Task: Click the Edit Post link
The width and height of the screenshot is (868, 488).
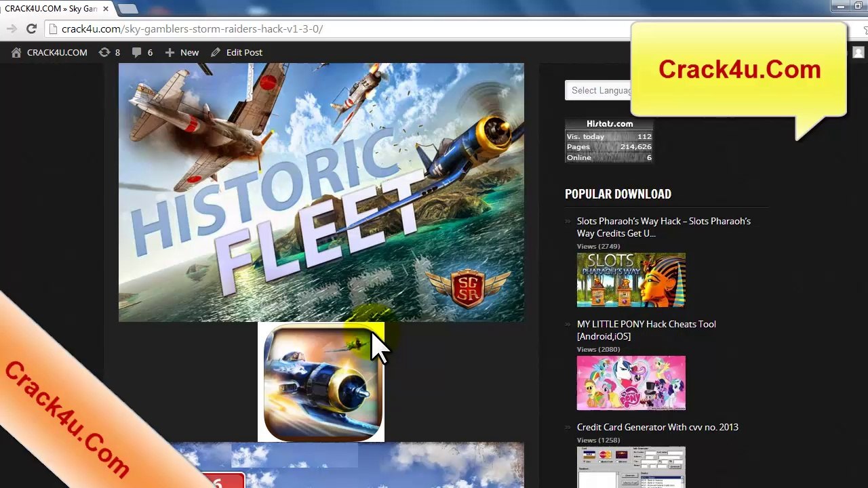Action: click(x=237, y=52)
